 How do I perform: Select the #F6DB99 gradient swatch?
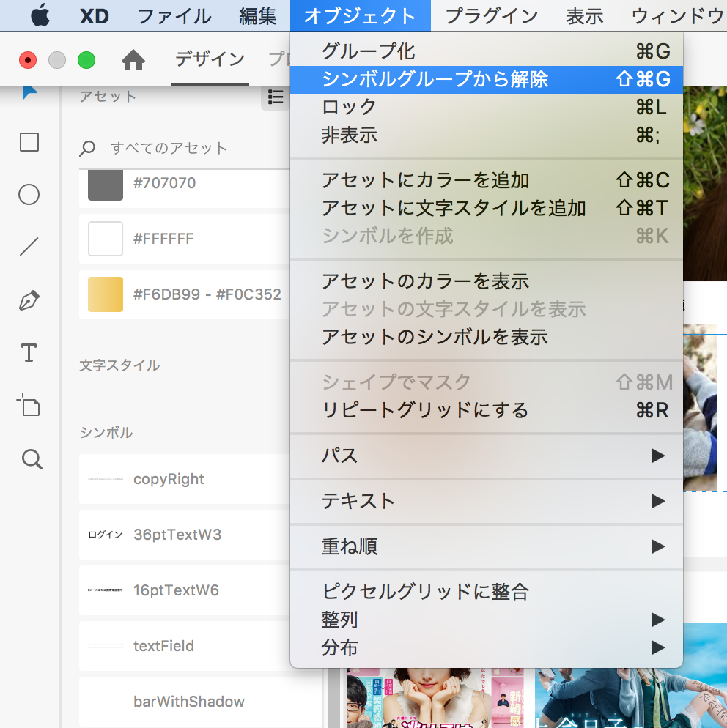pos(105,294)
